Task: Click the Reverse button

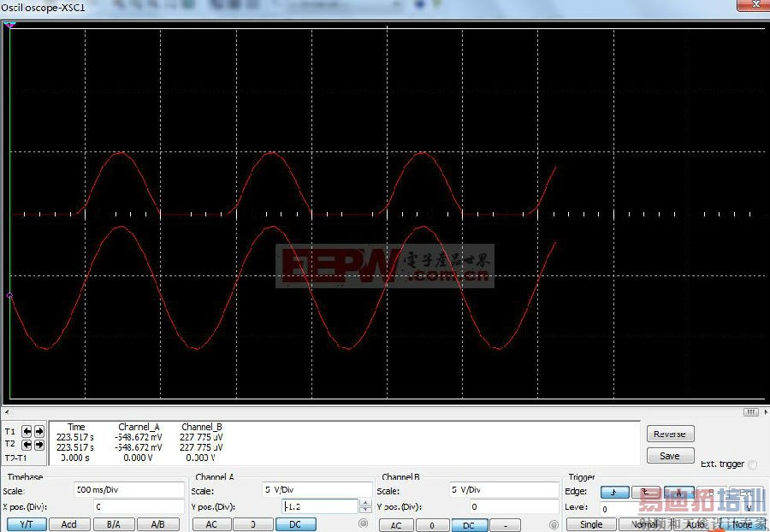Action: [670, 434]
